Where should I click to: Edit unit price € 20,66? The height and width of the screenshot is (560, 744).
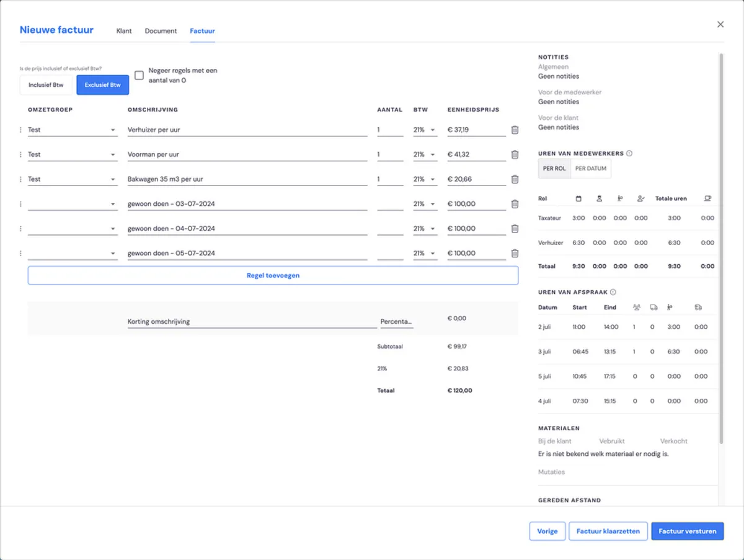477,179
